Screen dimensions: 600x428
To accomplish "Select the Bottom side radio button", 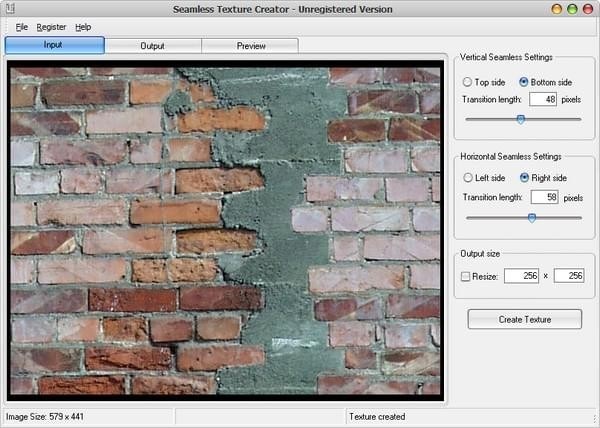I will 524,81.
